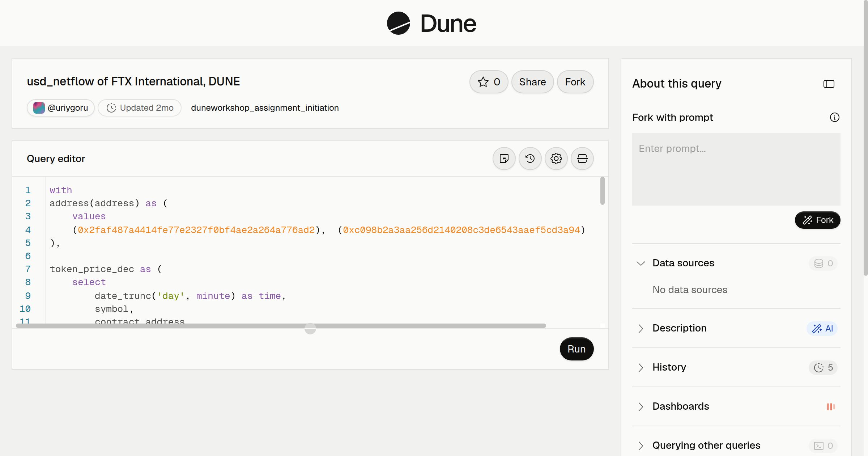Click the page's vertical scrollbar
The height and width of the screenshot is (456, 868).
pyautogui.click(x=865, y=138)
